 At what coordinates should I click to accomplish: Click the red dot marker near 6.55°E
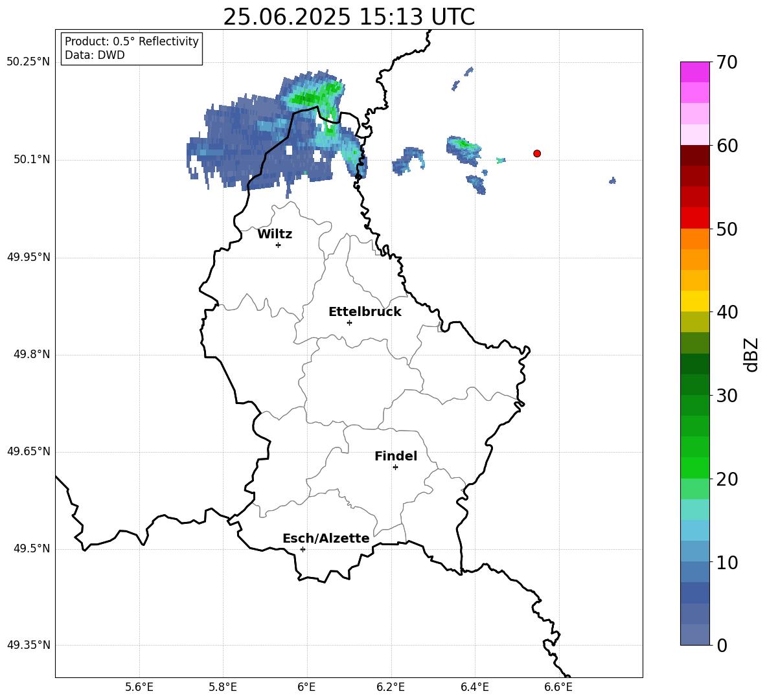tap(536, 153)
